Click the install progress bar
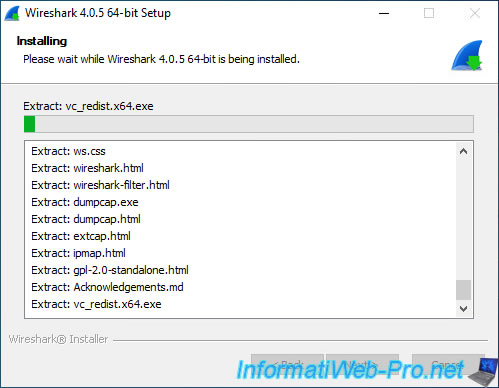Viewport: 499px width, 388px height. pos(249,124)
